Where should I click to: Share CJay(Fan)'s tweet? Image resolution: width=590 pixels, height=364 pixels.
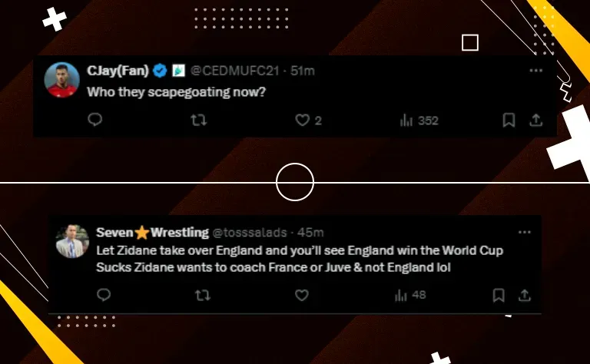click(x=536, y=120)
